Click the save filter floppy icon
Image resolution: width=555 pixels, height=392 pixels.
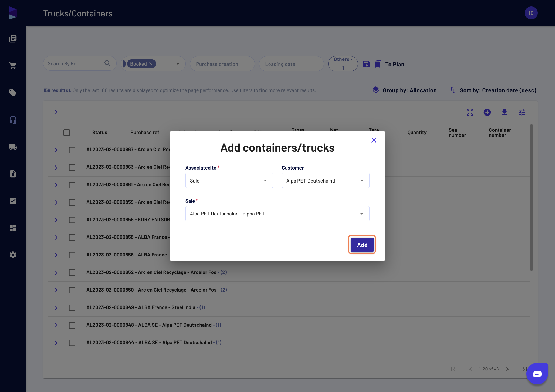click(x=366, y=64)
